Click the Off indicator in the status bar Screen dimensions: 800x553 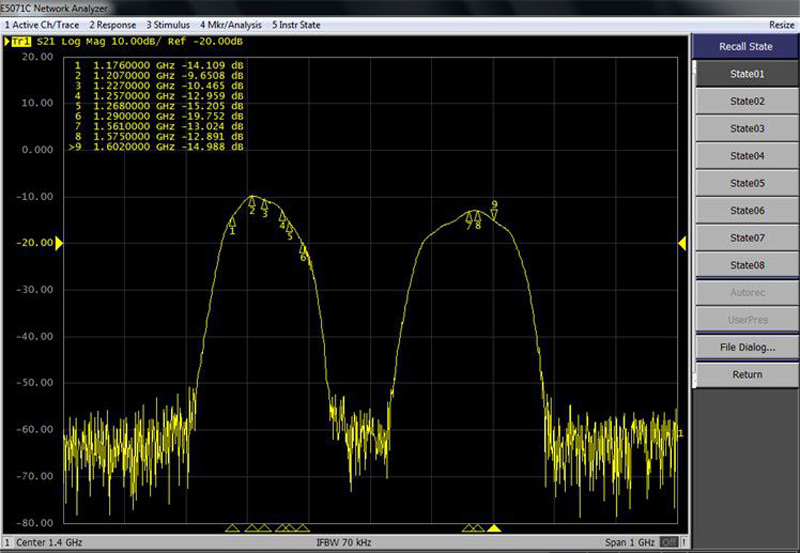668,542
